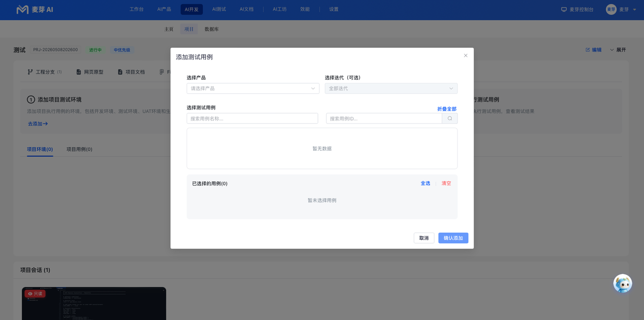Image resolution: width=644 pixels, height=320 pixels.
Task: Click the 只读 eye badge on session thumbnail
Action: pos(35,293)
